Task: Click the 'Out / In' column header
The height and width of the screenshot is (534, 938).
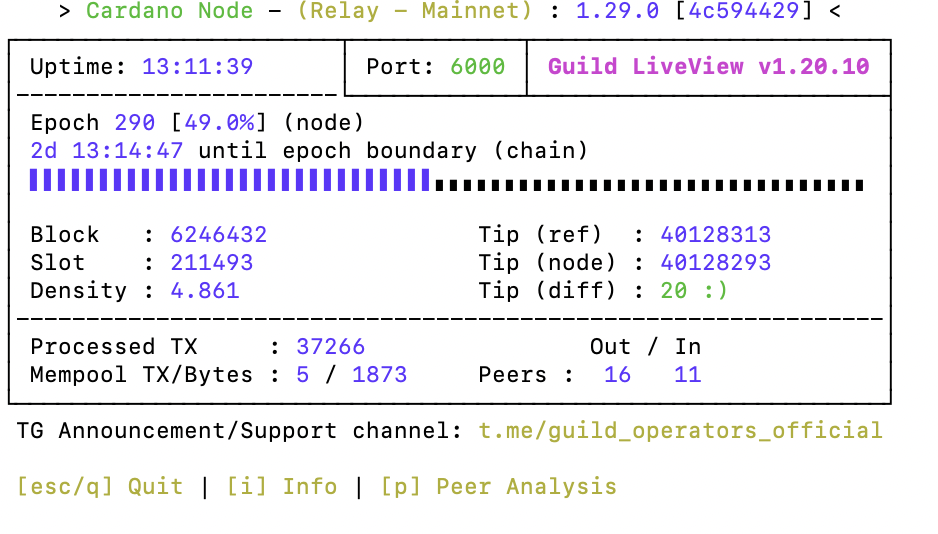Action: [645, 347]
